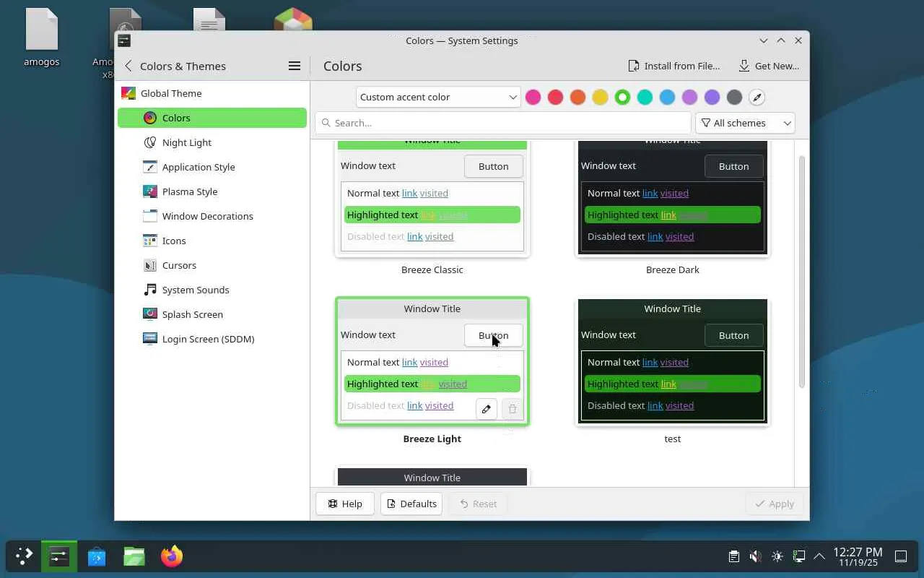Viewport: 924px width, 578px height.
Task: Choose the selected green accent color
Action: [622, 97]
